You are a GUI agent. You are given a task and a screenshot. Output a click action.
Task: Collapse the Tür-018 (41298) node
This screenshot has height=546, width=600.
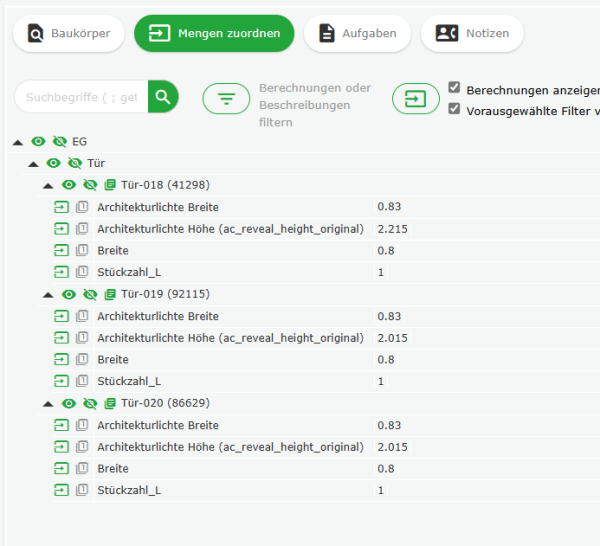[x=49, y=185]
